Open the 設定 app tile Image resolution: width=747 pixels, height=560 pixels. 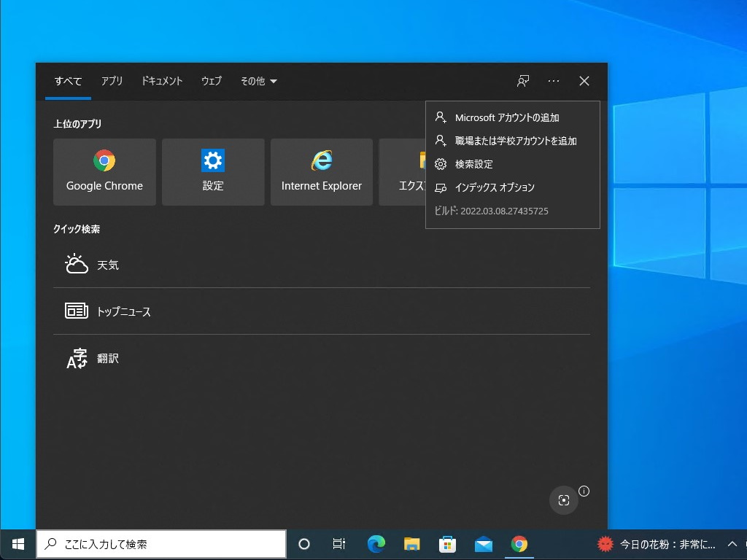click(x=212, y=172)
